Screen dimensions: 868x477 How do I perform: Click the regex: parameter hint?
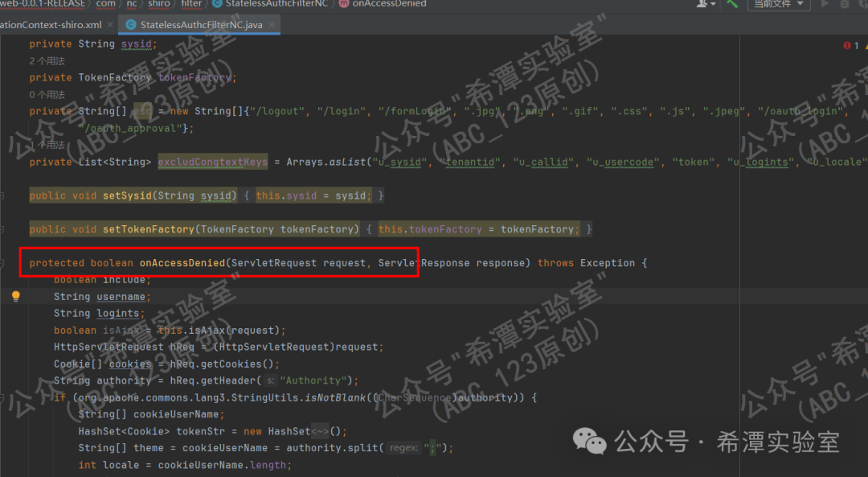[403, 448]
